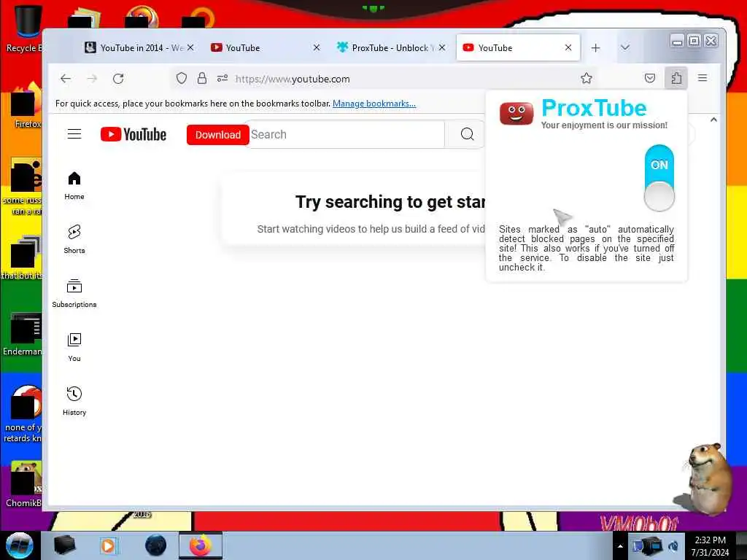Toggle the YouTube guide hamburger menu
Screen dimensions: 747x560
[x=74, y=134]
